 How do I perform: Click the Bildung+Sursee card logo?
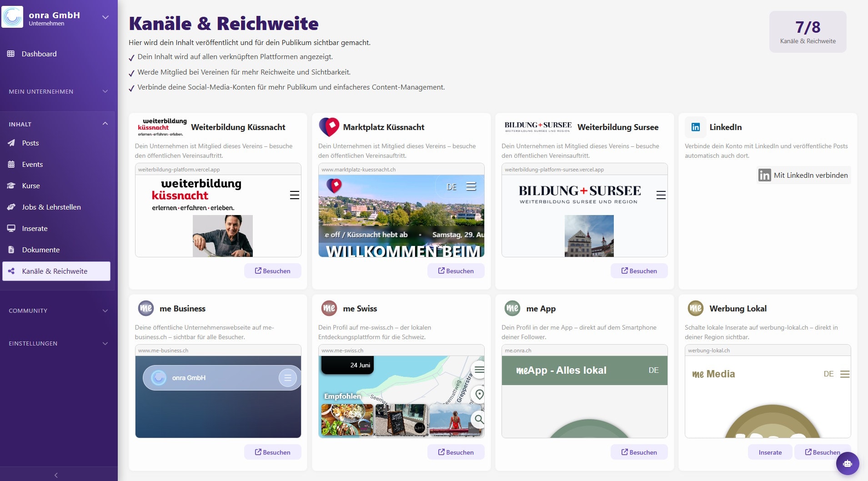pyautogui.click(x=538, y=127)
